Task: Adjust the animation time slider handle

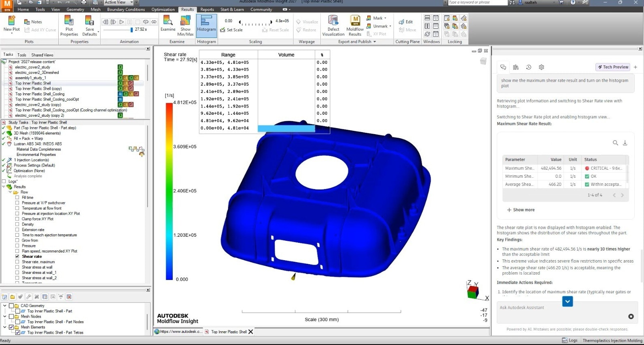Action: [131, 29]
